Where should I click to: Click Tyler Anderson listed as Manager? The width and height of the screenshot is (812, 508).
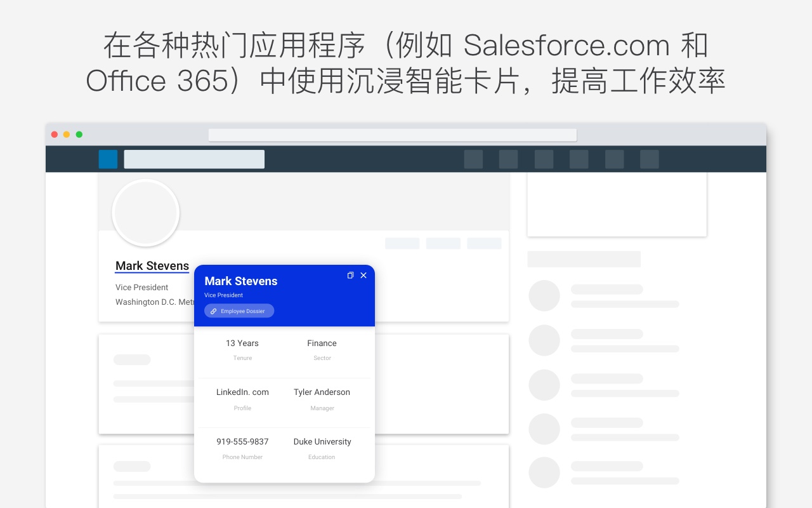pyautogui.click(x=322, y=392)
